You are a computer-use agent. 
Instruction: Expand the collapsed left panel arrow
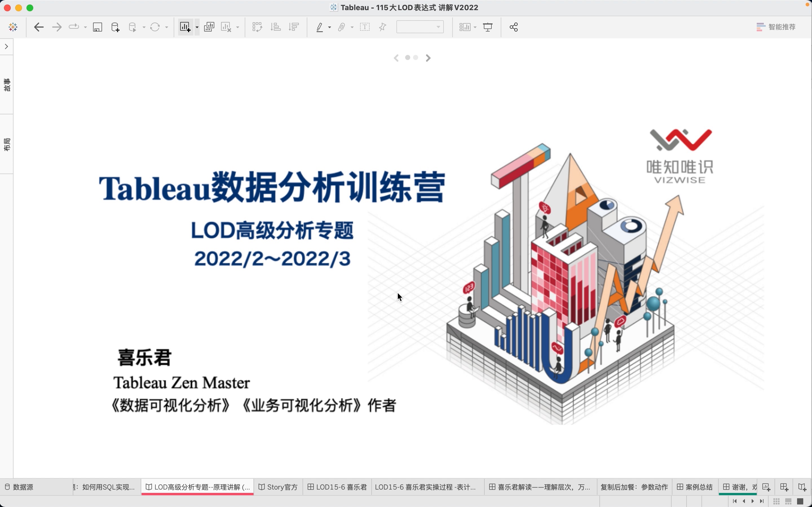click(7, 46)
